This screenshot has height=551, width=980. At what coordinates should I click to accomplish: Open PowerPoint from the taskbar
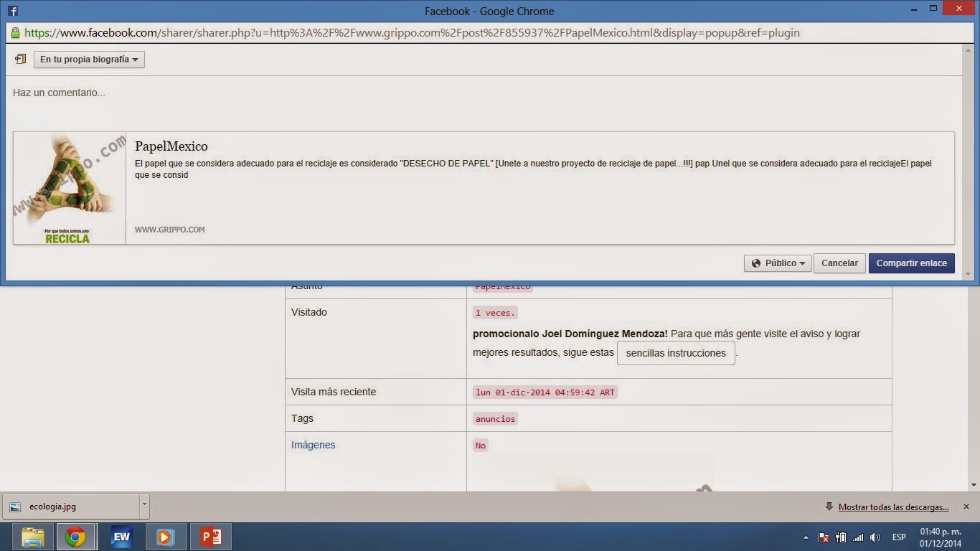tap(210, 537)
